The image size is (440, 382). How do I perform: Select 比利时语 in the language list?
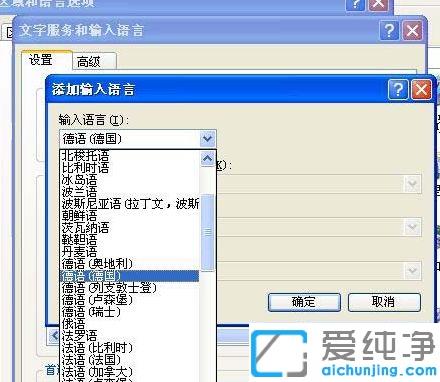pyautogui.click(x=130, y=167)
